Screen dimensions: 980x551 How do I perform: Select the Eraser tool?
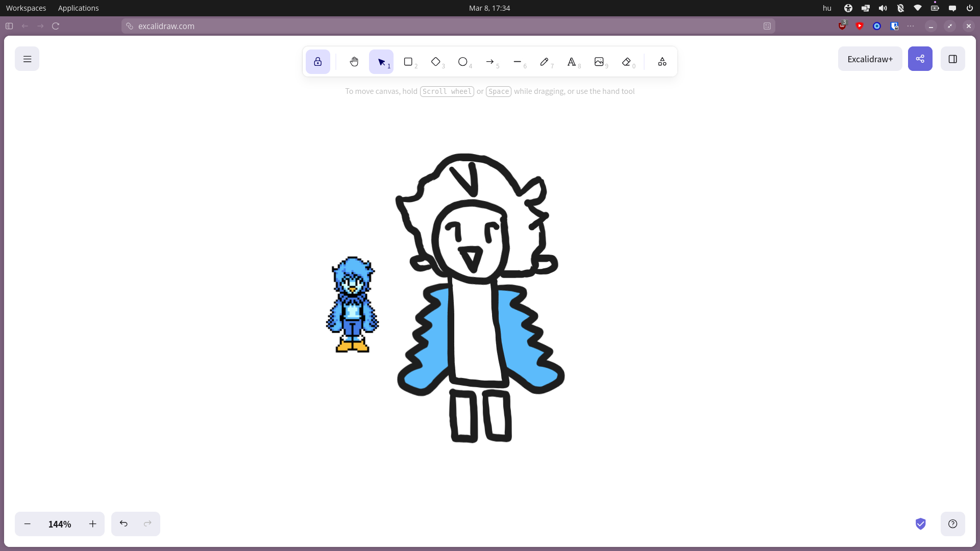[626, 62]
